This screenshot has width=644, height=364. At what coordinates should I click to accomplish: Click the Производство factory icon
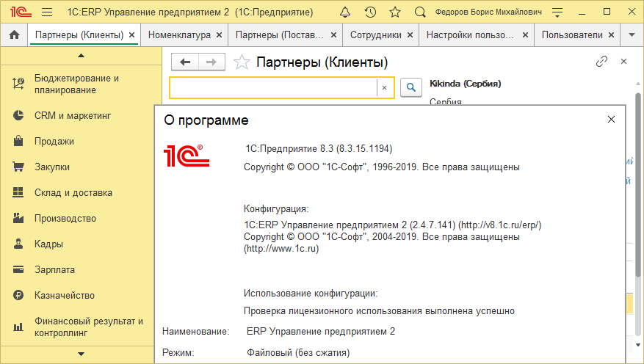pyautogui.click(x=18, y=218)
